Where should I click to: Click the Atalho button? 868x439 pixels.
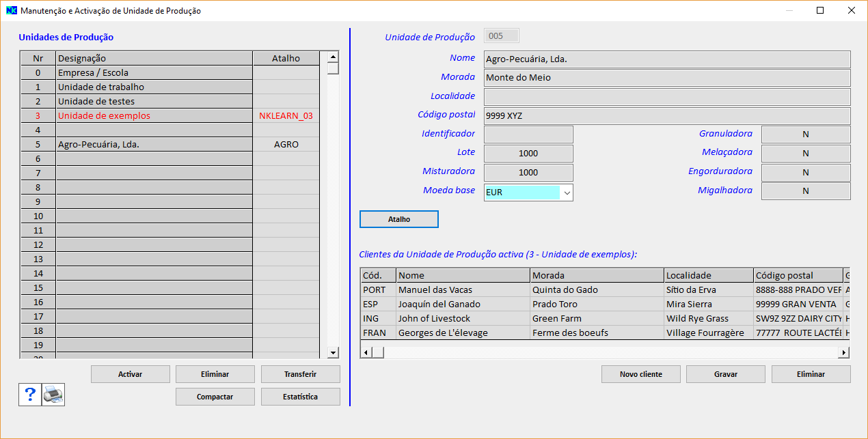click(x=399, y=219)
